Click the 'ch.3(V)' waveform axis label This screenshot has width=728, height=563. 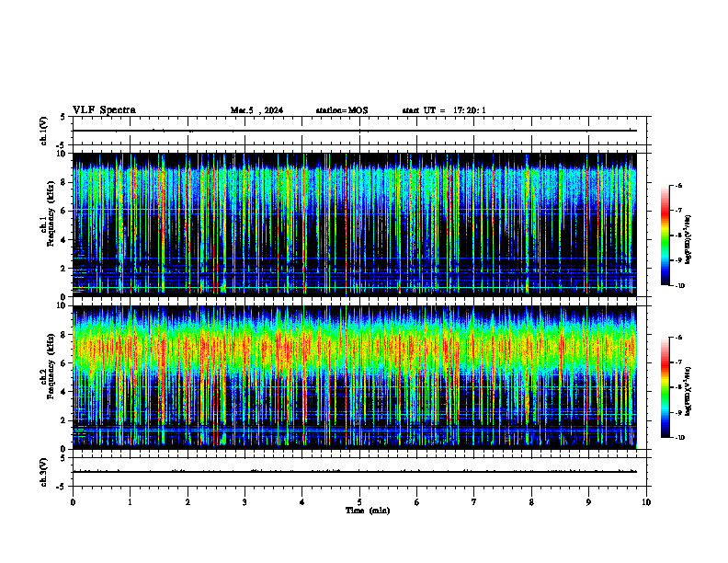coord(43,472)
